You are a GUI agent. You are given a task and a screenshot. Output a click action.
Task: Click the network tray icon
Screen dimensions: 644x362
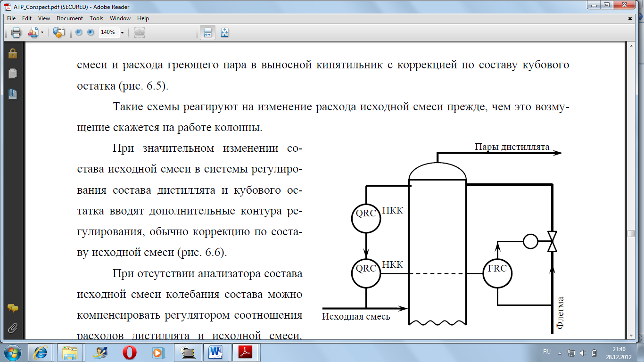pyautogui.click(x=571, y=352)
